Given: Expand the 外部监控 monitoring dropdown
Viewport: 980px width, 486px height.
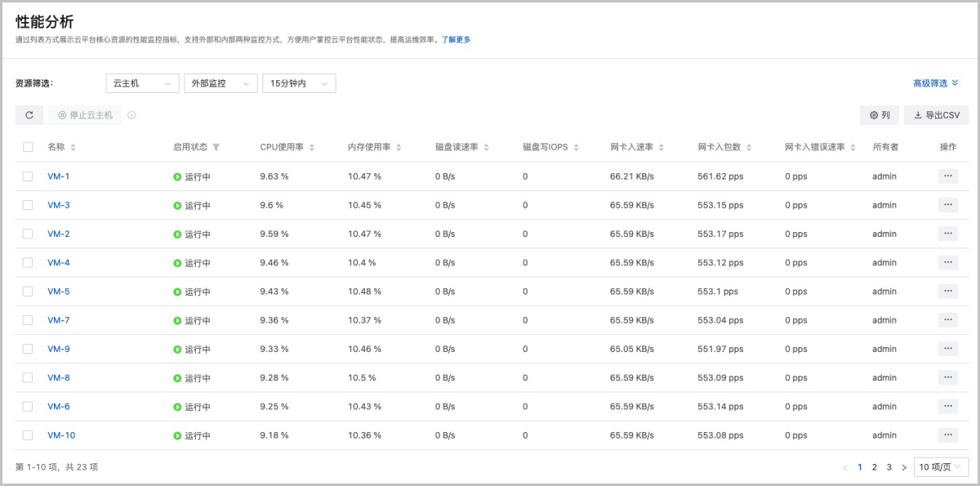Looking at the screenshot, I should click(220, 83).
